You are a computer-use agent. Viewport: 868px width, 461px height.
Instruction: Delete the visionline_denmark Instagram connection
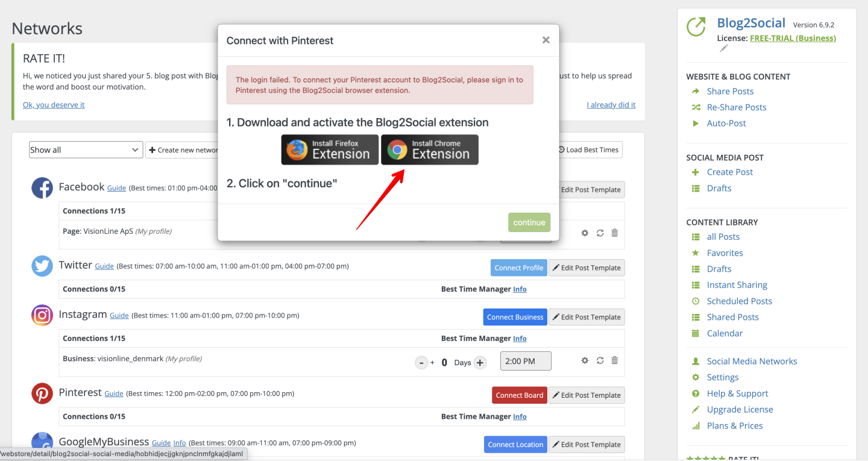(x=615, y=360)
